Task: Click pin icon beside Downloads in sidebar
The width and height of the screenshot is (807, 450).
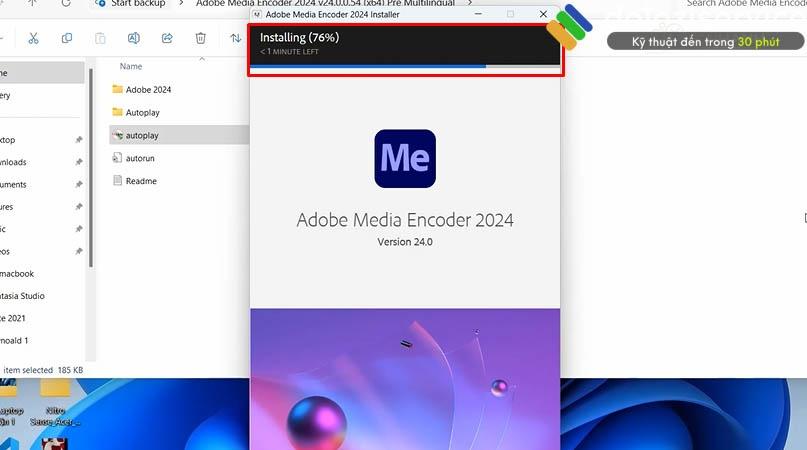Action: pyautogui.click(x=79, y=162)
